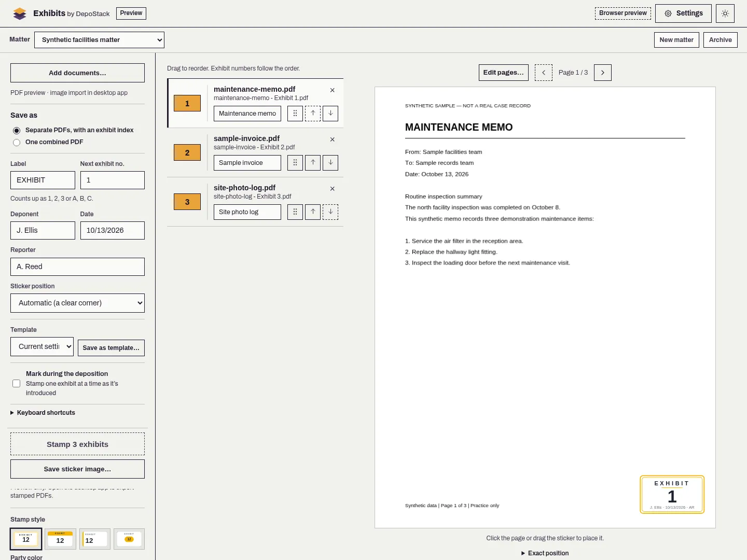This screenshot has width=747, height=560.
Task: Go to next page with right chevron
Action: (x=603, y=73)
